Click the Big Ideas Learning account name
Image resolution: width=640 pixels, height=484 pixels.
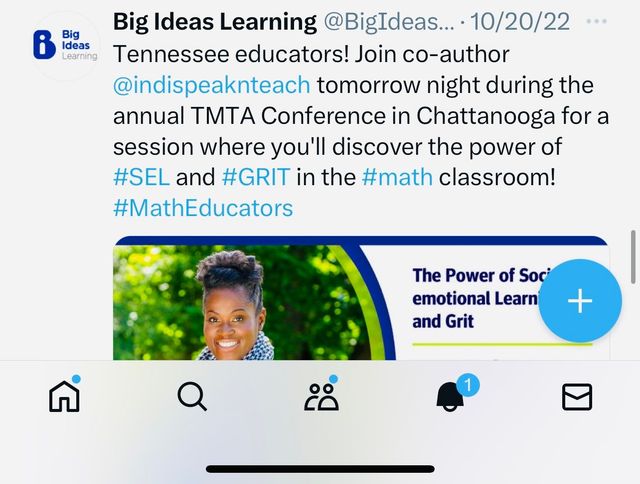[215, 22]
